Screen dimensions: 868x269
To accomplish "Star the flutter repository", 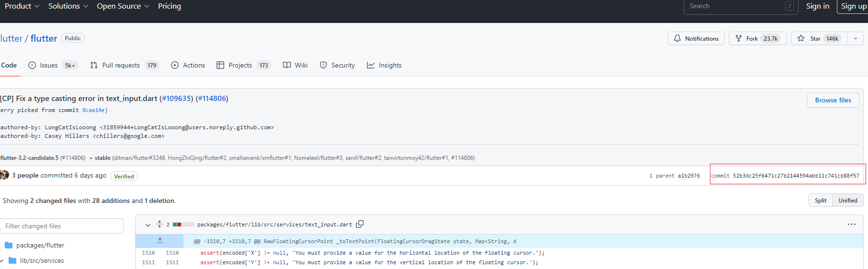I will 819,38.
